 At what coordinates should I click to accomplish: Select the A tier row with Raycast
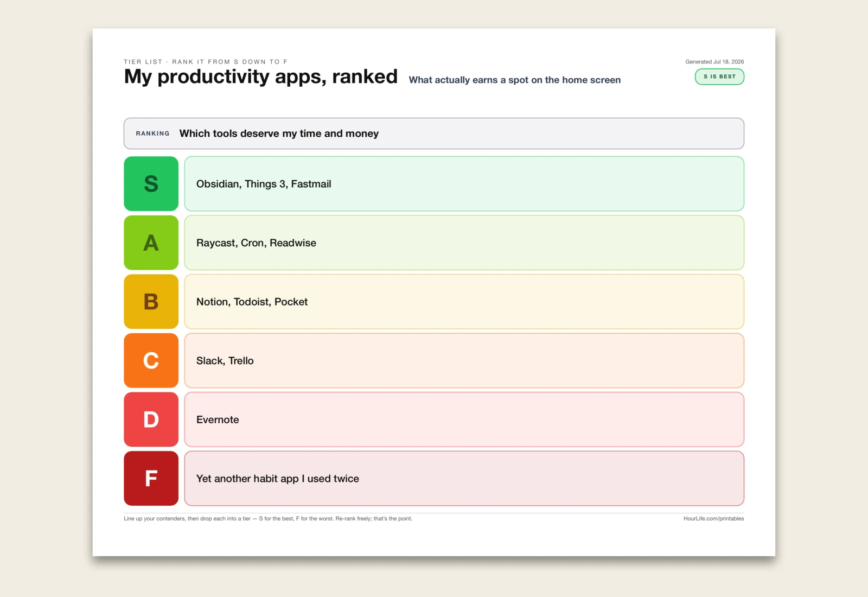[x=464, y=243]
